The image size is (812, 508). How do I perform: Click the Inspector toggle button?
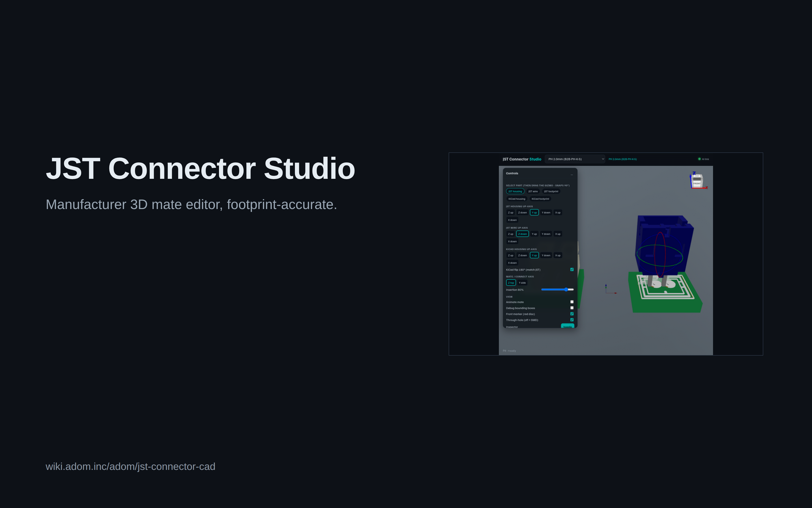point(567,326)
